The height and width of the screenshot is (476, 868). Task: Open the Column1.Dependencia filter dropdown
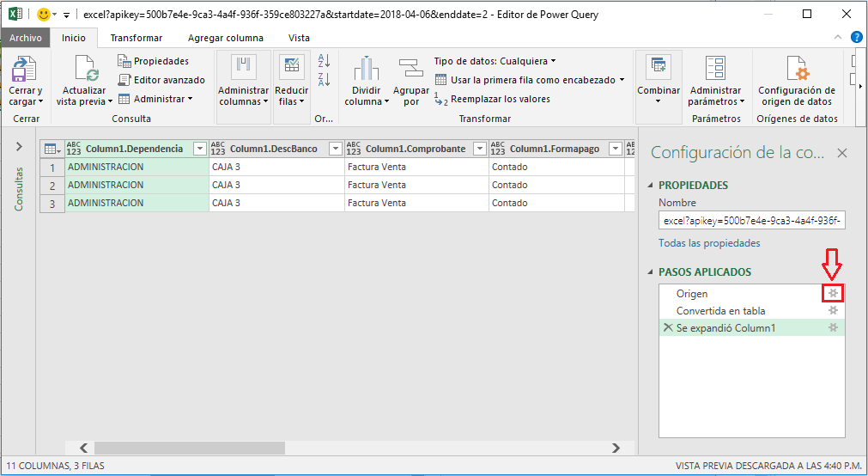click(x=200, y=149)
